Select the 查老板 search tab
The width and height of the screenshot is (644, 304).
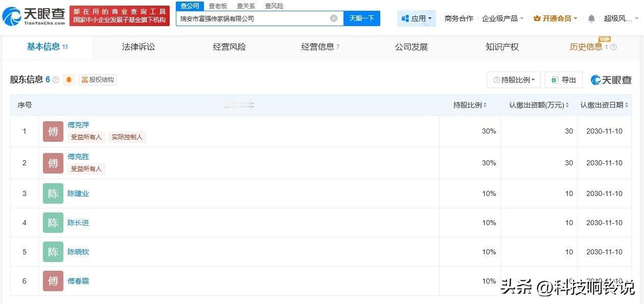pyautogui.click(x=218, y=6)
